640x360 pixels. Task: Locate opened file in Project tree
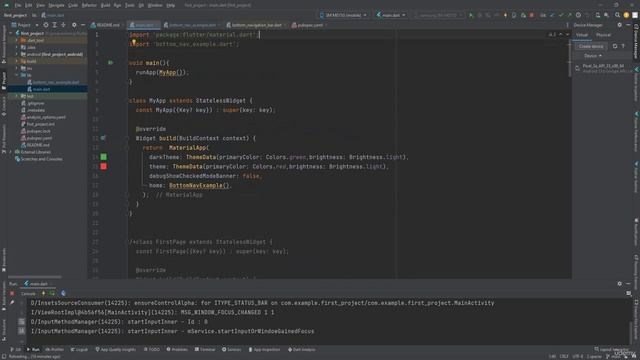(x=46, y=25)
